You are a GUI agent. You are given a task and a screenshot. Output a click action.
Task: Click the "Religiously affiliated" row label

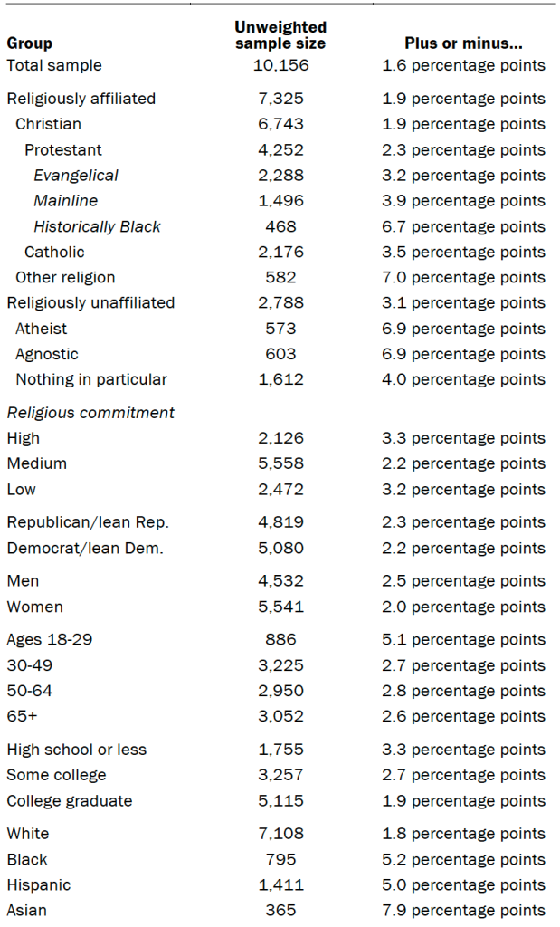(x=81, y=99)
